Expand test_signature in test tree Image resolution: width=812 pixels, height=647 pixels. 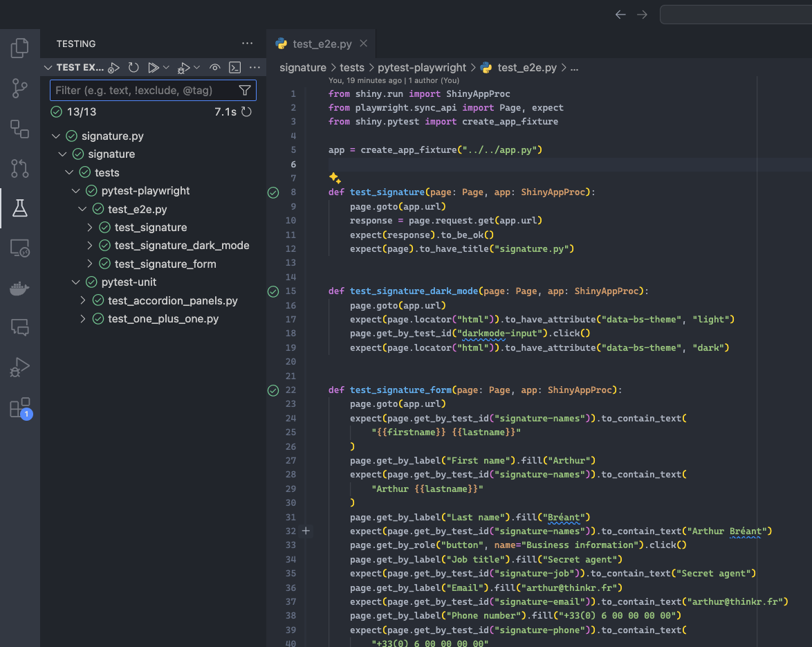click(x=90, y=228)
